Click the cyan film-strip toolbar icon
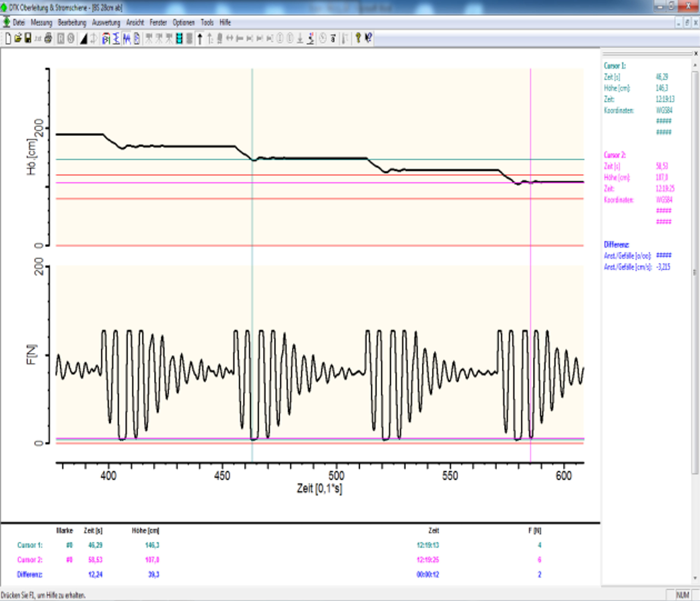 click(179, 39)
